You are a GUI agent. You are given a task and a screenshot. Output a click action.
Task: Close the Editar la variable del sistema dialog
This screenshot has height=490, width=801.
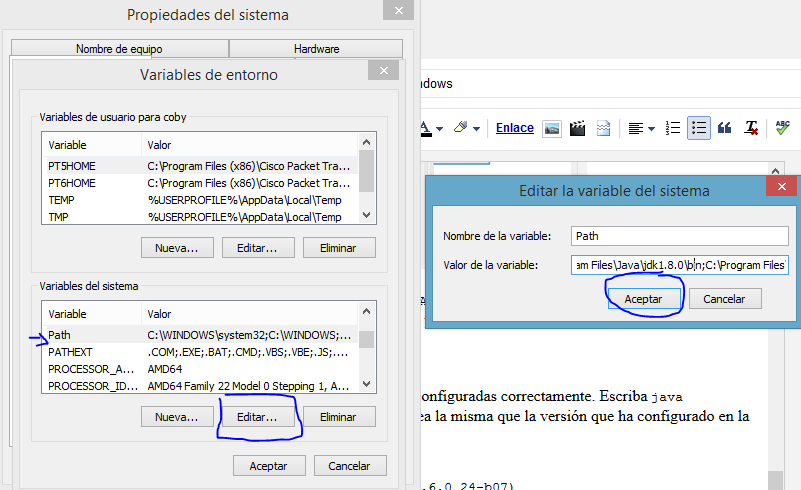coord(781,186)
